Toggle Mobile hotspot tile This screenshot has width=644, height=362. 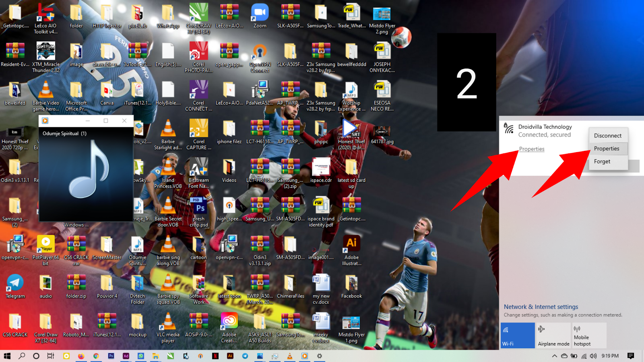pos(589,335)
